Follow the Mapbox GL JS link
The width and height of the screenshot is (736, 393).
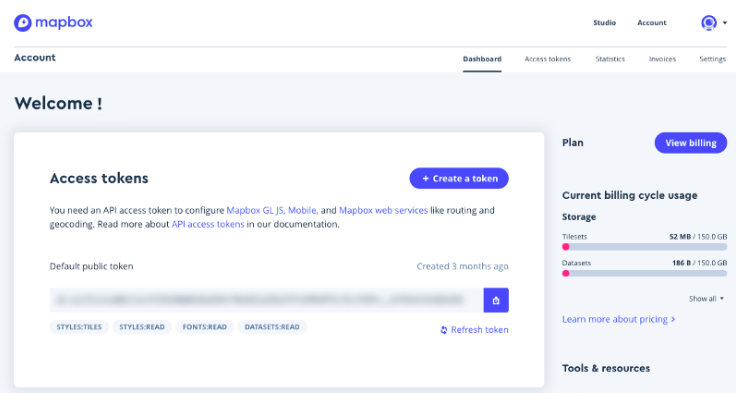(255, 210)
